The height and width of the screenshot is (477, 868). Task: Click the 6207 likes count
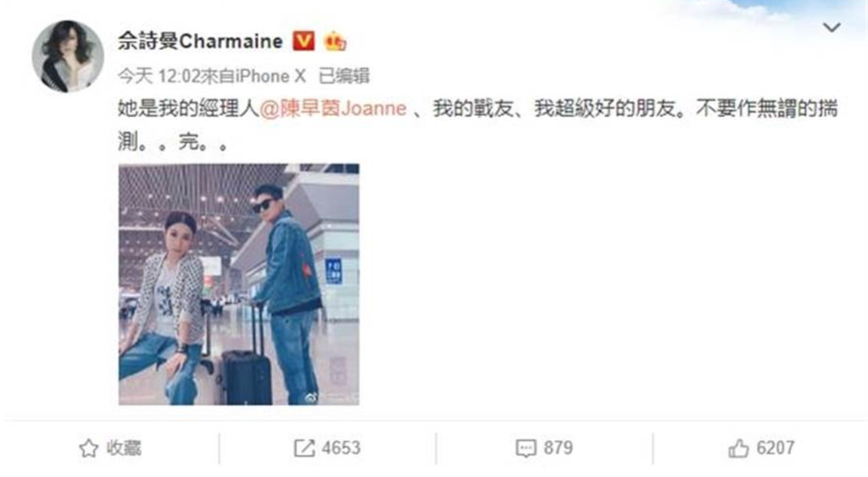point(775,448)
